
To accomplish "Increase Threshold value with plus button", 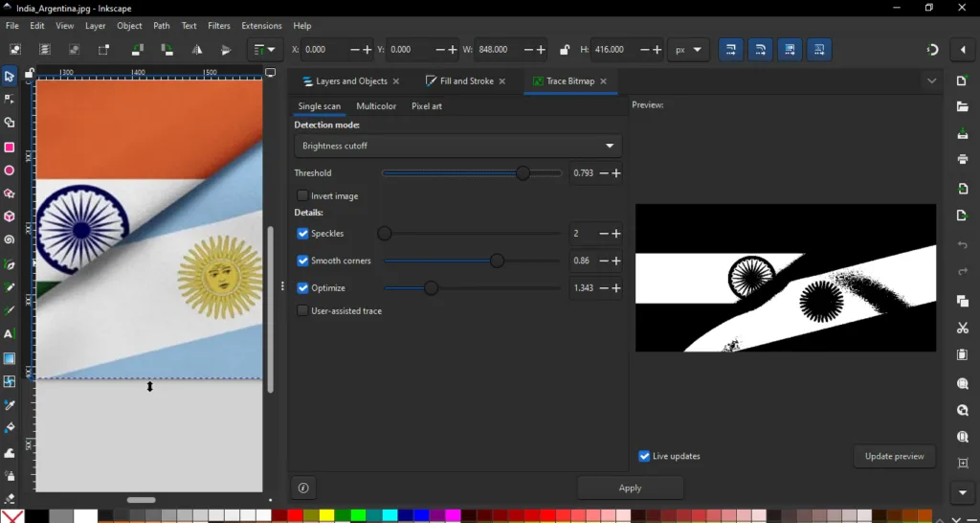I will (x=616, y=173).
